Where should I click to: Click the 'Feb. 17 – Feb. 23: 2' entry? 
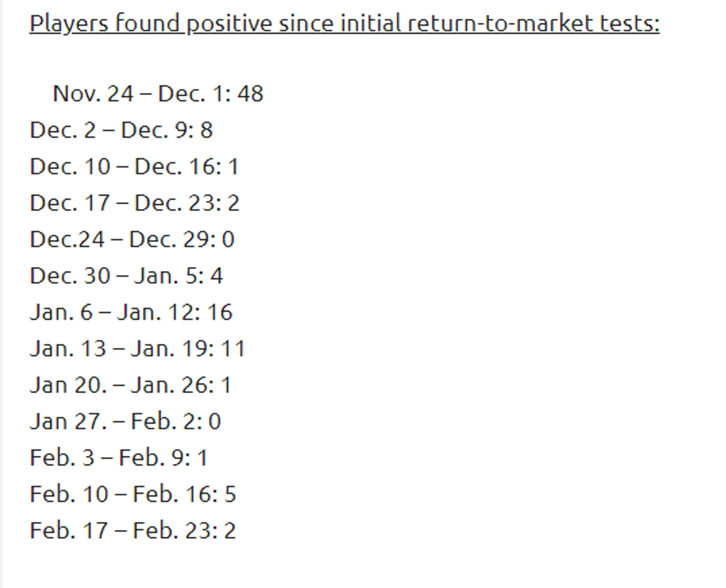click(x=133, y=530)
